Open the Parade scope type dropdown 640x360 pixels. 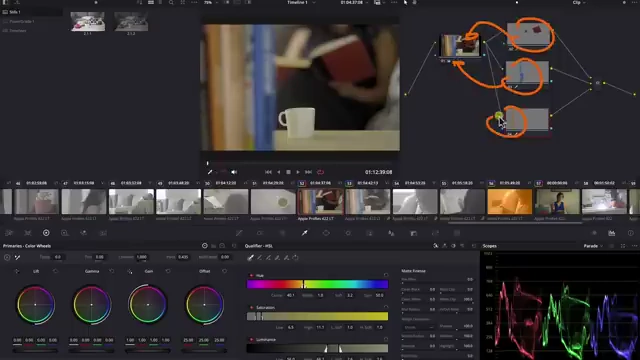[x=593, y=246]
